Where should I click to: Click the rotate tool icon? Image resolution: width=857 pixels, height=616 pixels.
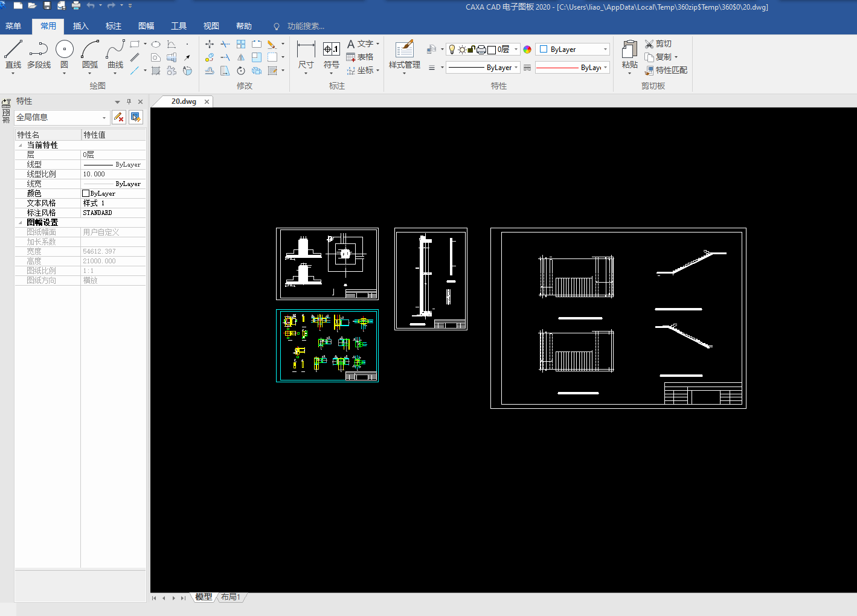241,71
